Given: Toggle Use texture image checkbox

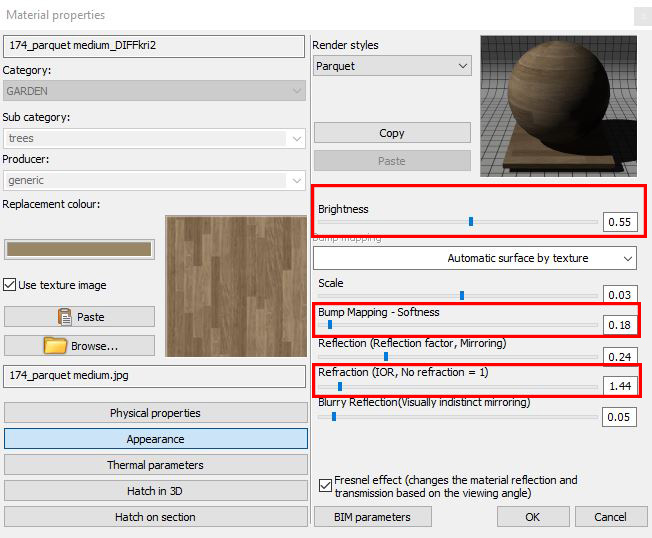Looking at the screenshot, I should click(9, 285).
